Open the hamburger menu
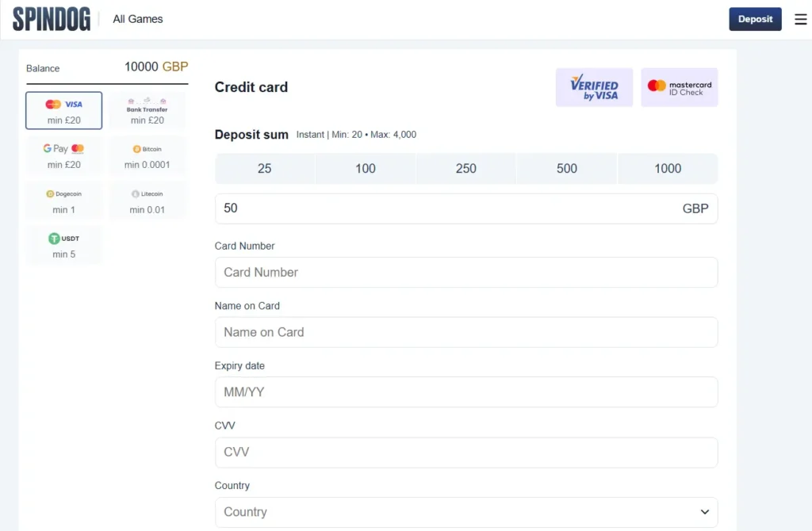Viewport: 812px width, 531px height. (801, 19)
